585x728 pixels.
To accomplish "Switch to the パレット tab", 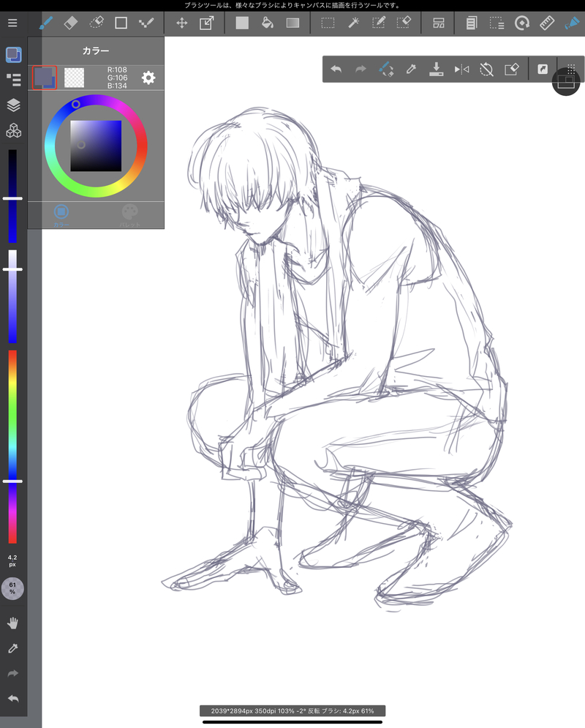I will click(x=130, y=215).
